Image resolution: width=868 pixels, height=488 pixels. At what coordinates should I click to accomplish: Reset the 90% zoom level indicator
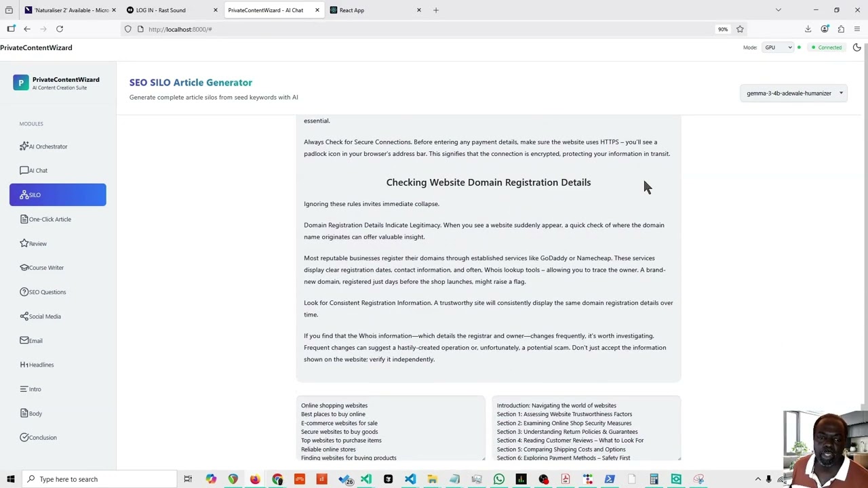pos(723,29)
